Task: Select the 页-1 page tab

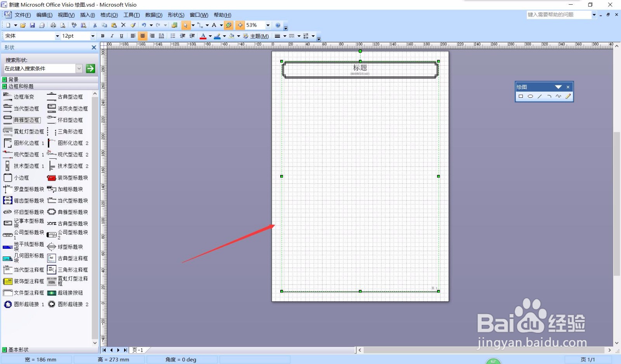Action: 138,350
